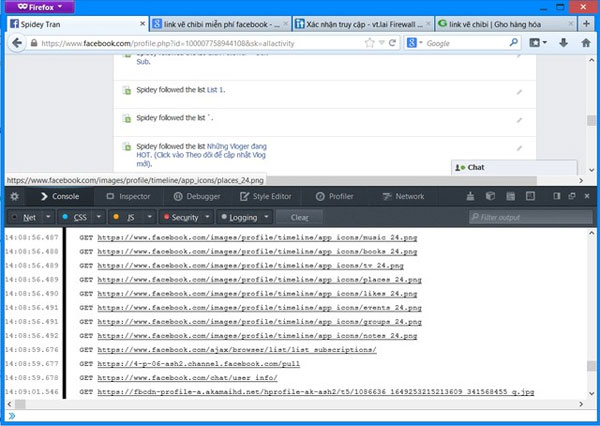Open the Firefox application menu button
Screen dimensions: 600x426
(40, 7)
